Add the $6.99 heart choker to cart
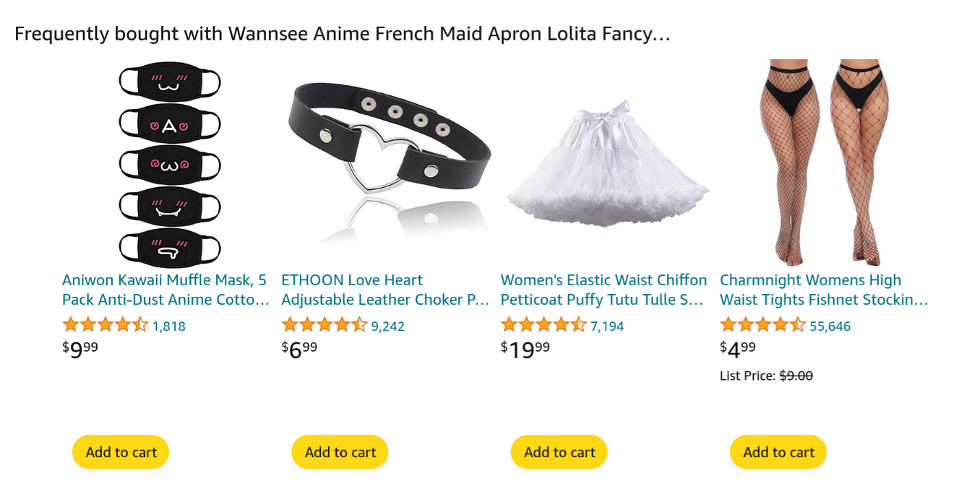Screen dimensions: 980x499 click(x=340, y=452)
